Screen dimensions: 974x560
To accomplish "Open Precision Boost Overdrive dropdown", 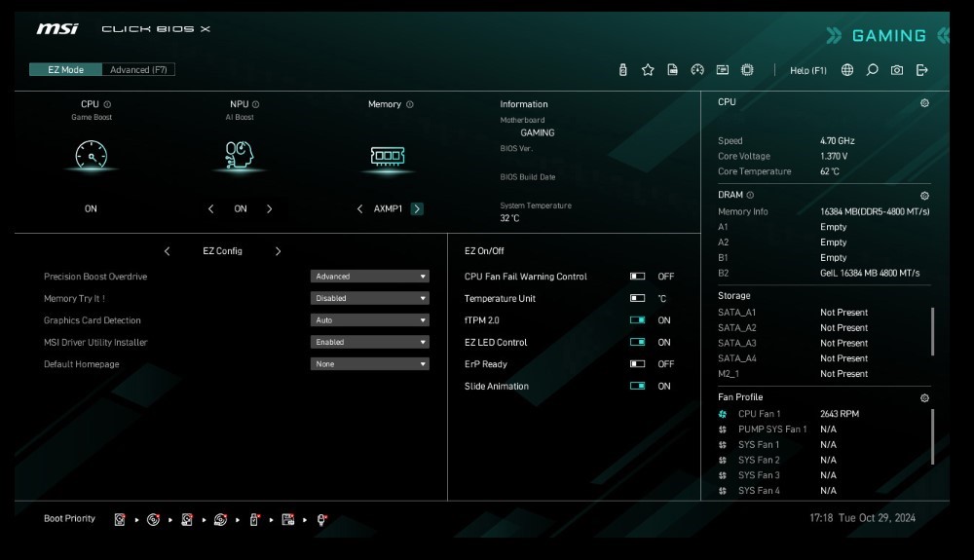I will click(369, 277).
